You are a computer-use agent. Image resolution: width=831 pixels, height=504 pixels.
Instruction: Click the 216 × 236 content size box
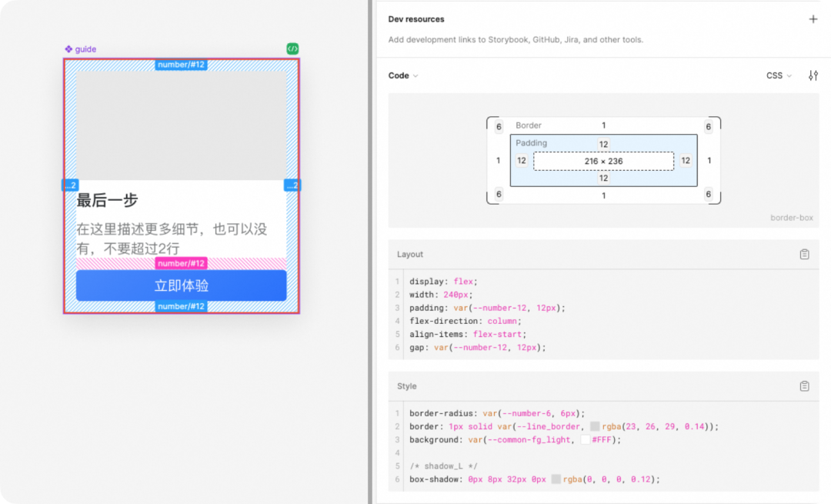[x=604, y=161]
